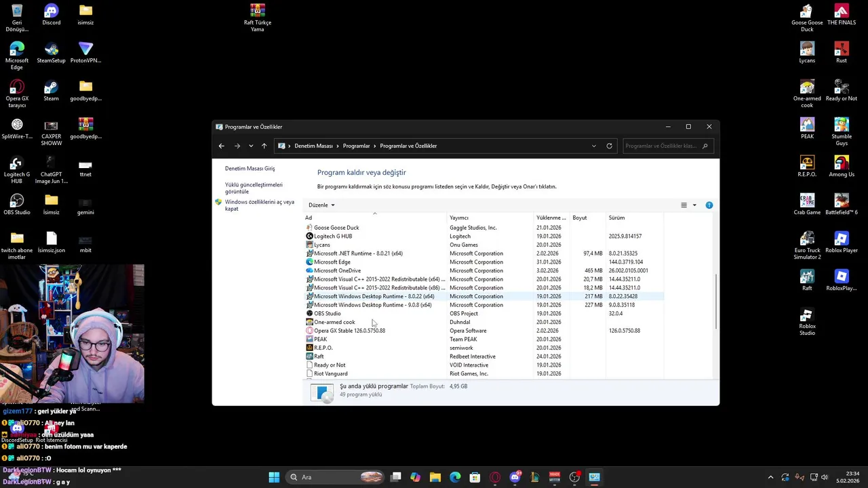This screenshot has width=868, height=488.
Task: Open Discord from the taskbar
Action: coord(515,477)
